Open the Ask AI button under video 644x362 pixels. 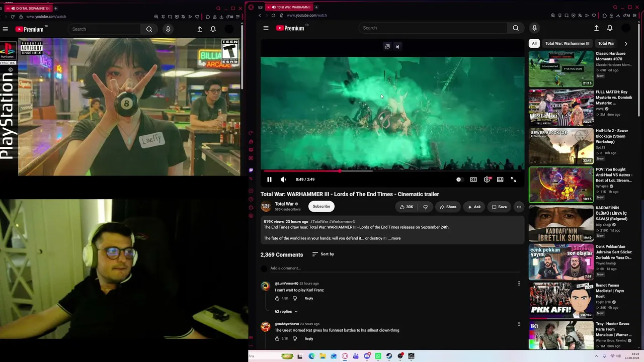click(x=474, y=207)
